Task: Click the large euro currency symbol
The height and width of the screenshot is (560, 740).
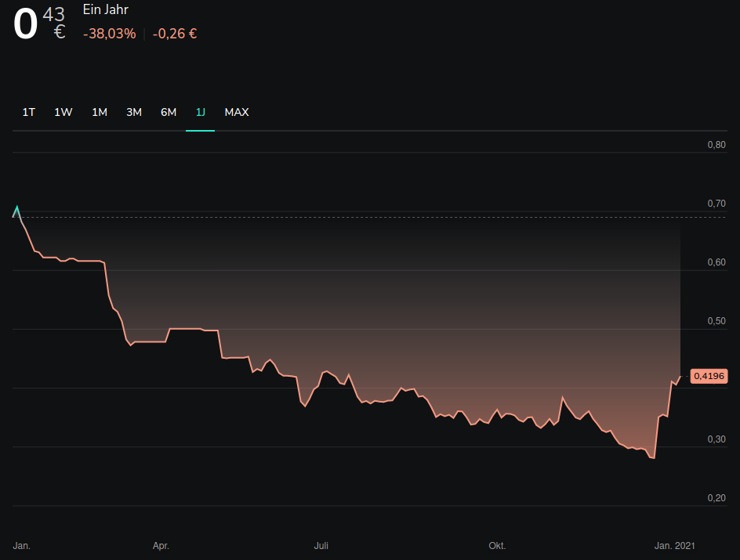Action: 60,32
